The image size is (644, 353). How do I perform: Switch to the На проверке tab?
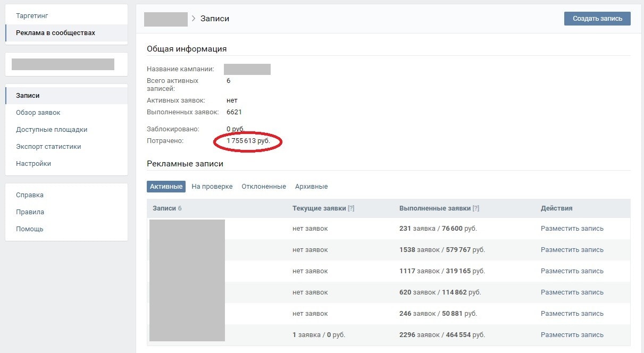point(212,187)
